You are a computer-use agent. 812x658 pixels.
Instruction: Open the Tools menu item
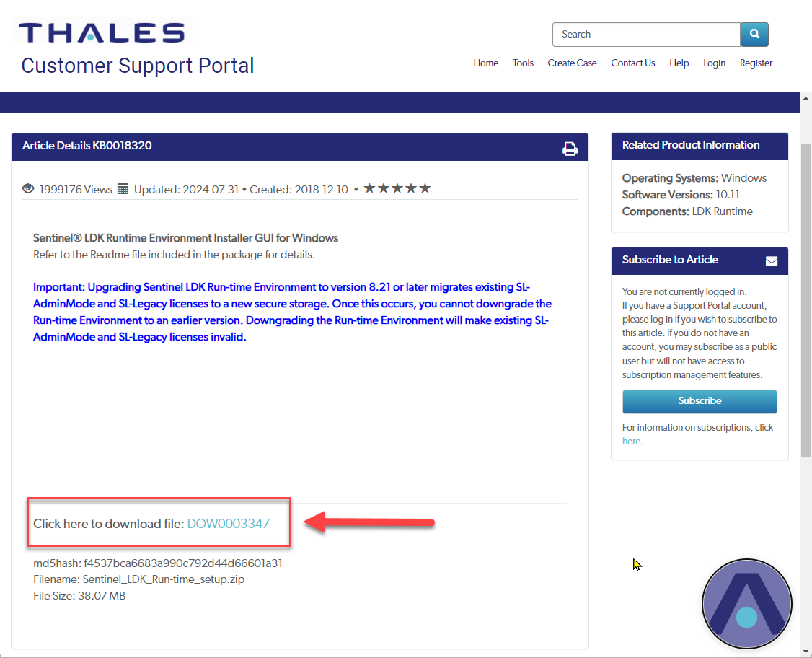523,63
